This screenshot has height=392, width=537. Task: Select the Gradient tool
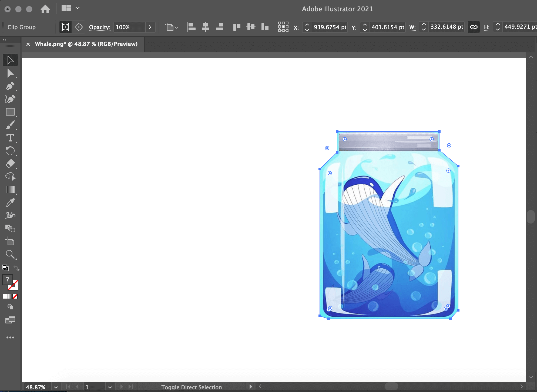coord(10,190)
